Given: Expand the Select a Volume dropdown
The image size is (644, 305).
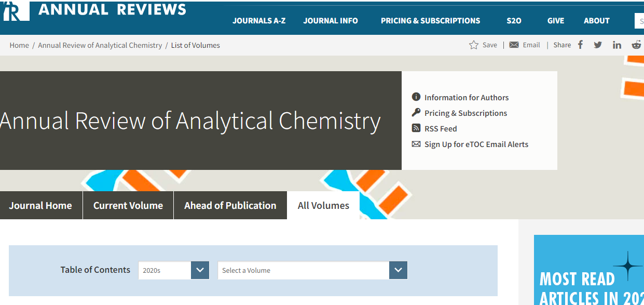Looking at the screenshot, I should click(398, 270).
